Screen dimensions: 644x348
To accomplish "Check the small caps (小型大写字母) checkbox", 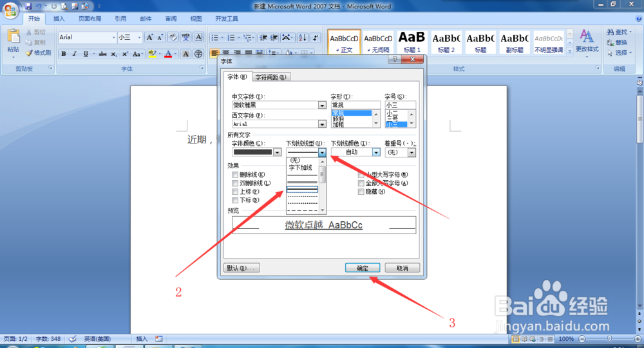I will pos(361,175).
